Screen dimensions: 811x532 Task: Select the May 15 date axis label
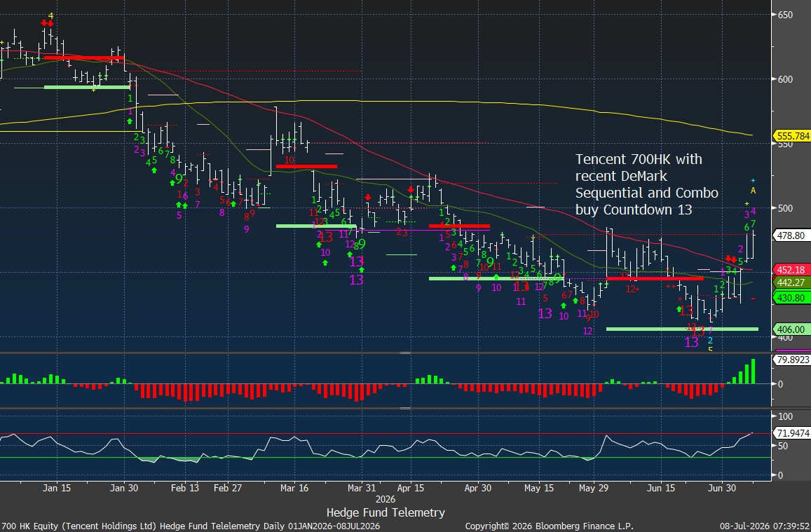click(x=539, y=488)
